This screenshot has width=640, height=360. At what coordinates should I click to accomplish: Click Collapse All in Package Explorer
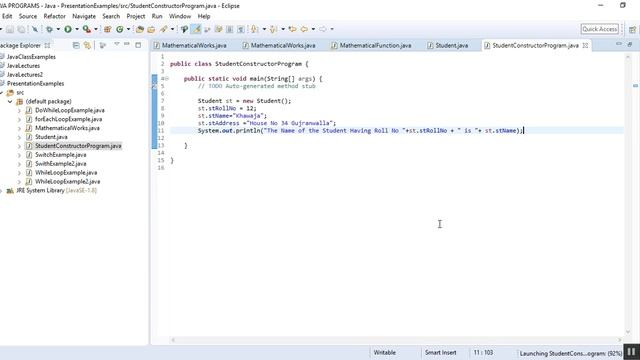[76, 45]
